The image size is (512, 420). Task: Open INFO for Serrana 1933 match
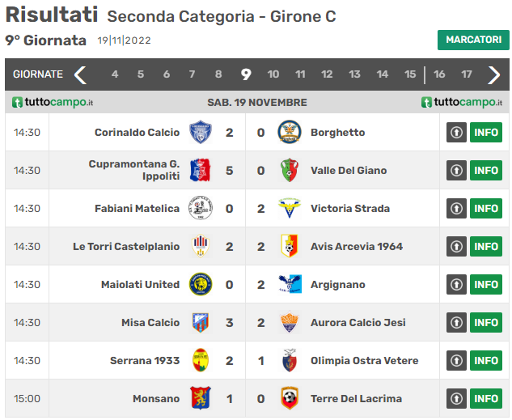[x=486, y=361]
